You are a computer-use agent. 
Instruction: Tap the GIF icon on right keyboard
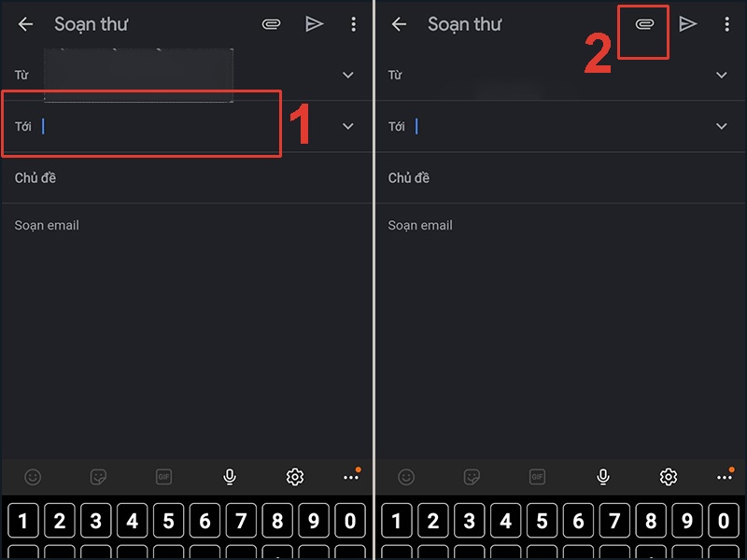click(538, 477)
